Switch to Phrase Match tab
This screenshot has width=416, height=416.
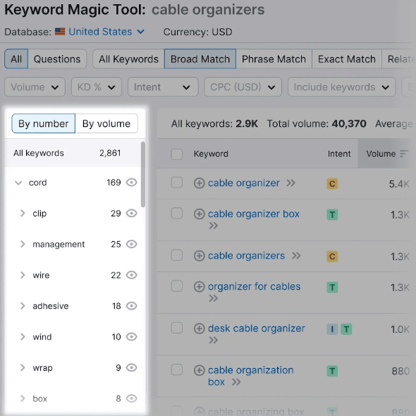tap(274, 59)
